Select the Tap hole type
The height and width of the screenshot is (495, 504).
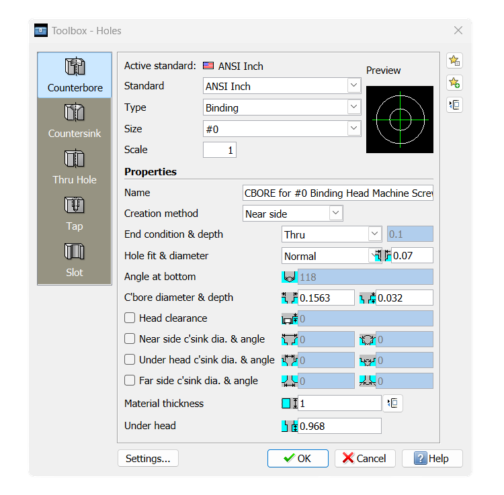[75, 214]
